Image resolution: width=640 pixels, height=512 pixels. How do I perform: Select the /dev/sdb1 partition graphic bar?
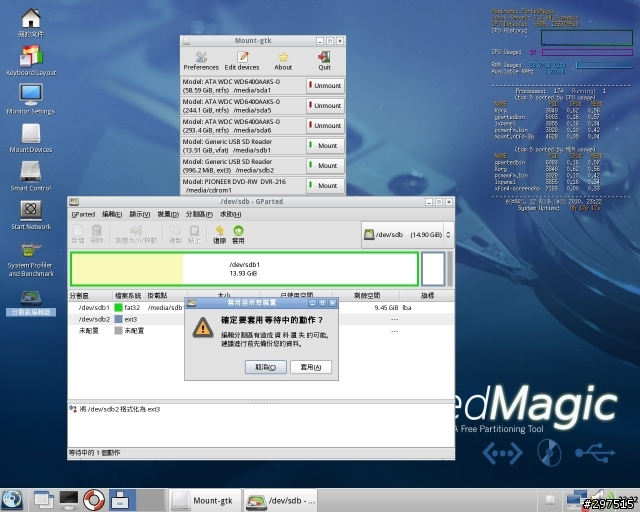244,269
